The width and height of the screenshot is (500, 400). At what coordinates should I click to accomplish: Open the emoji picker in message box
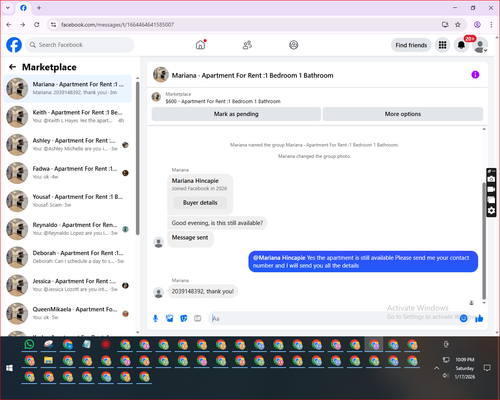click(x=463, y=319)
